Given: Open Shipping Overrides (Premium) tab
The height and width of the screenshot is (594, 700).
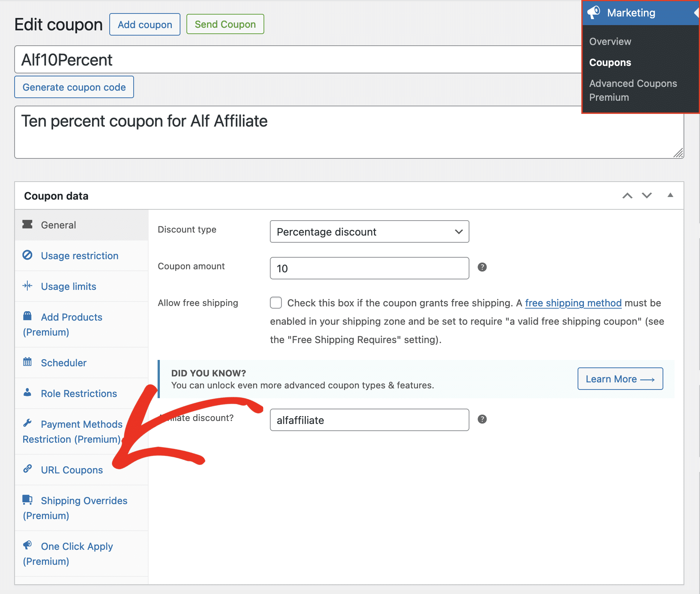Looking at the screenshot, I should [82, 508].
